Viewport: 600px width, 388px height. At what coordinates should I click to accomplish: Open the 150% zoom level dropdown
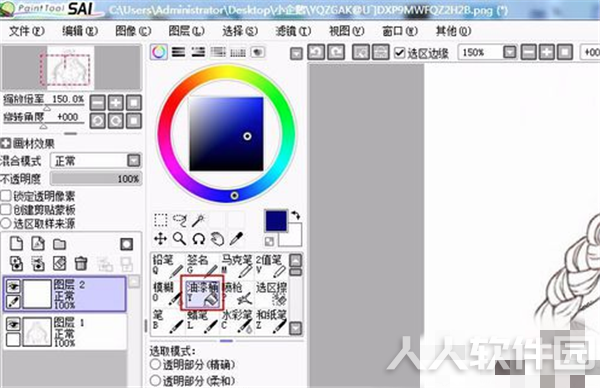tap(510, 52)
